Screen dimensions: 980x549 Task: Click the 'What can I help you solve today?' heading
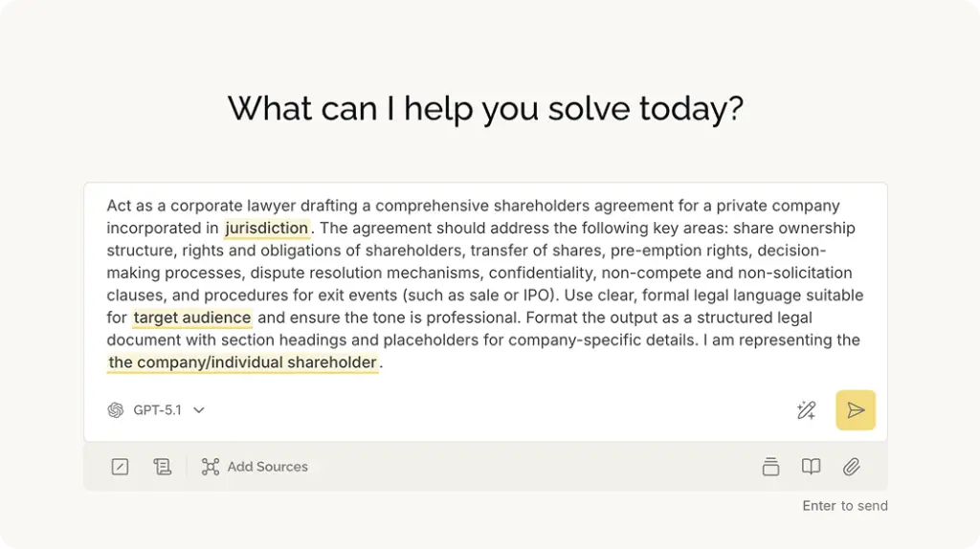click(x=485, y=108)
